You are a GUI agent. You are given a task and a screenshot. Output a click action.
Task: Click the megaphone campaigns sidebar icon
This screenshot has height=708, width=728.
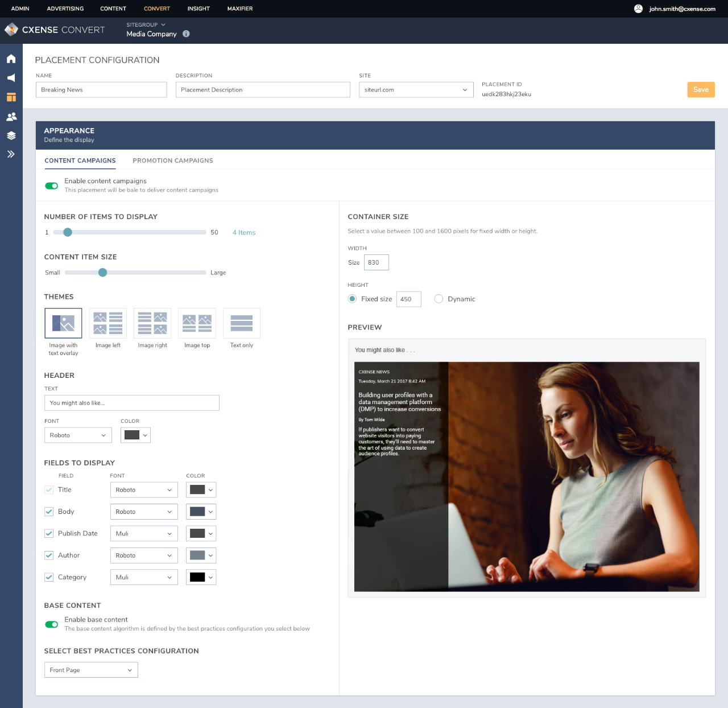pos(11,78)
